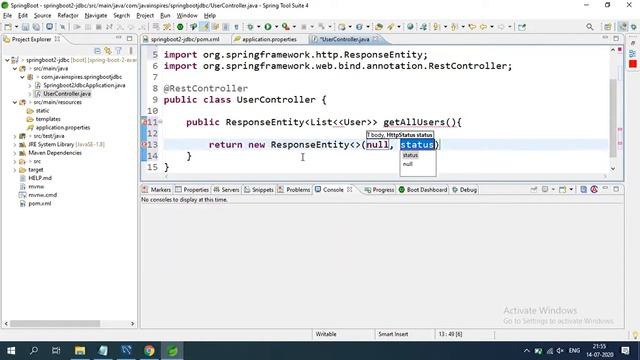Click the green Boot Dashboard relaunch icon
The width and height of the screenshot is (640, 360).
(180, 27)
